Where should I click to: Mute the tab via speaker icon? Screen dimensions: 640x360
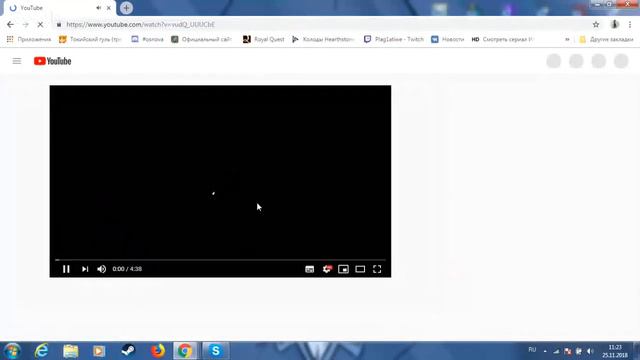98,8
